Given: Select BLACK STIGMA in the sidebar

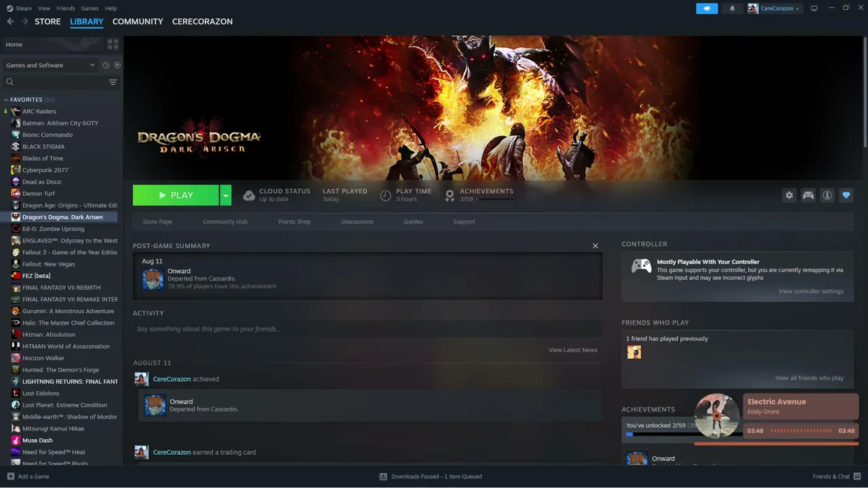Looking at the screenshot, I should pyautogui.click(x=43, y=146).
